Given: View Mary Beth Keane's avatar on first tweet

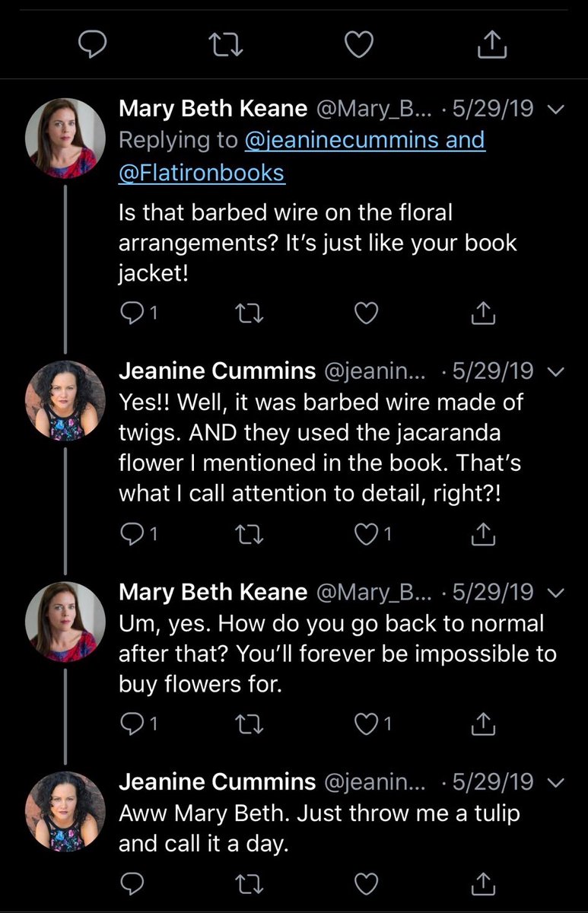Looking at the screenshot, I should coord(65,138).
